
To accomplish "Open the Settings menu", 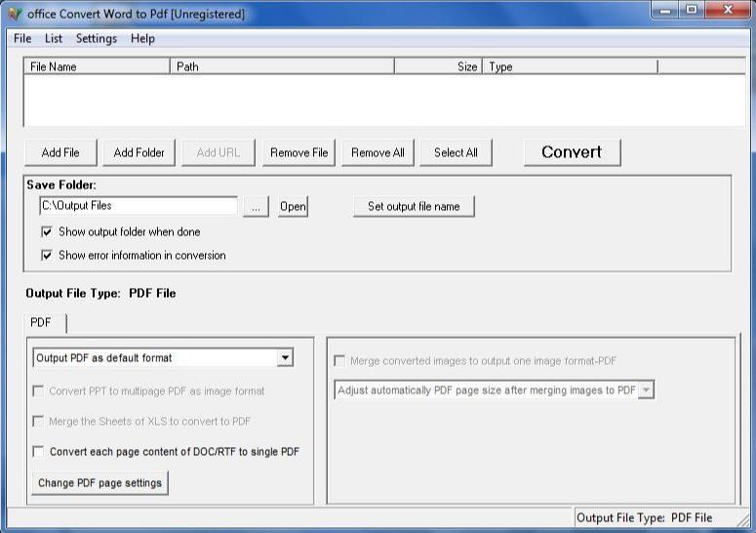I will (x=97, y=39).
